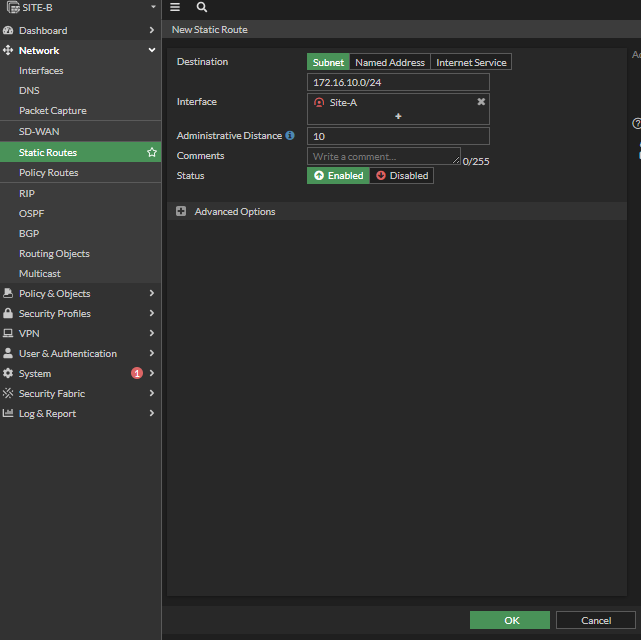
Task: Click the System notification badge
Action: coord(137,373)
